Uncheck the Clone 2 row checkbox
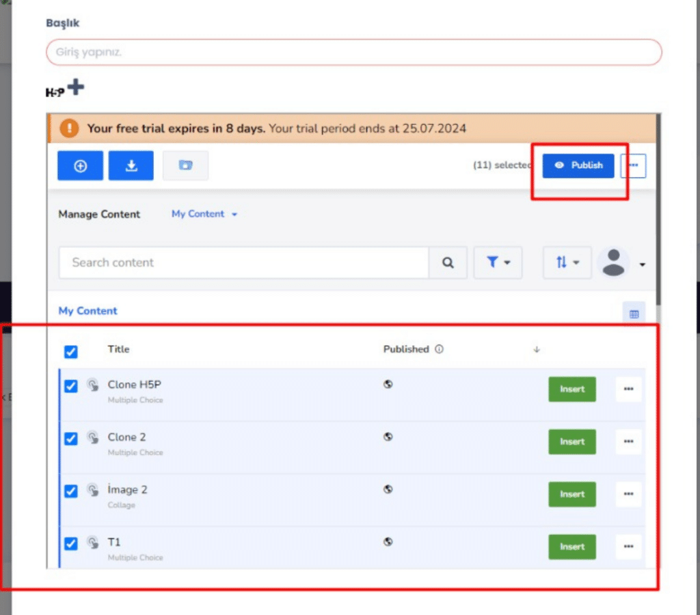Image resolution: width=700 pixels, height=615 pixels. pos(71,439)
